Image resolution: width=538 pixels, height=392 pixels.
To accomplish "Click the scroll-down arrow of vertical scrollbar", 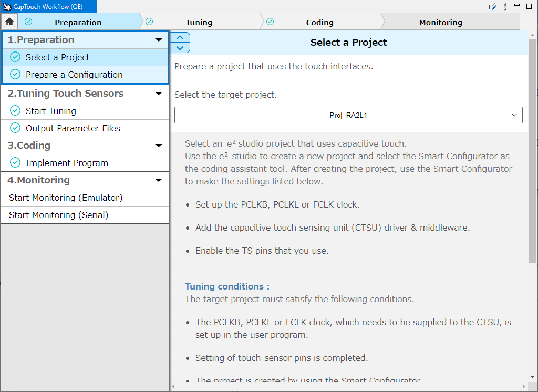I will [532, 377].
